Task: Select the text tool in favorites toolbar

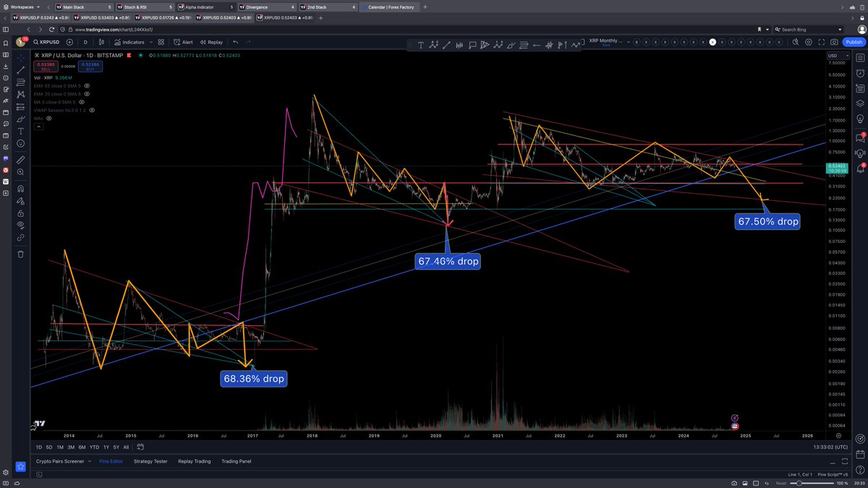Action: 421,44
